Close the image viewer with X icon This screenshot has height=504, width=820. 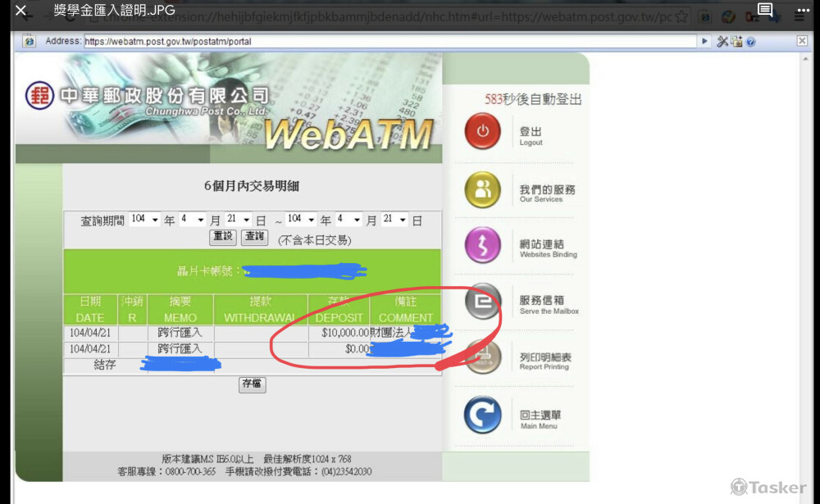pos(21,11)
